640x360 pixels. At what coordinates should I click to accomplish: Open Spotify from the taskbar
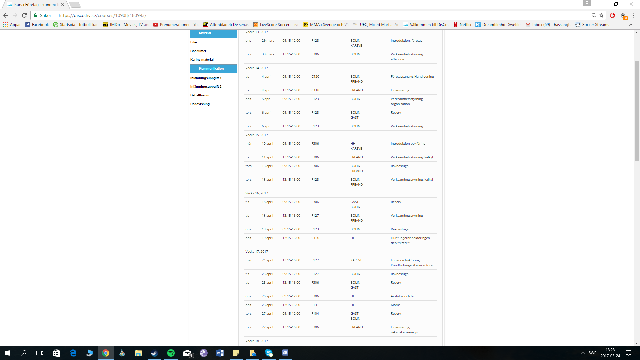coord(171,353)
